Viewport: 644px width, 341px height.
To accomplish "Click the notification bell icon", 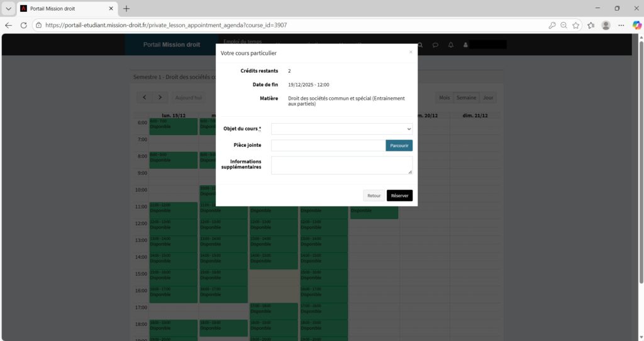I will point(450,45).
